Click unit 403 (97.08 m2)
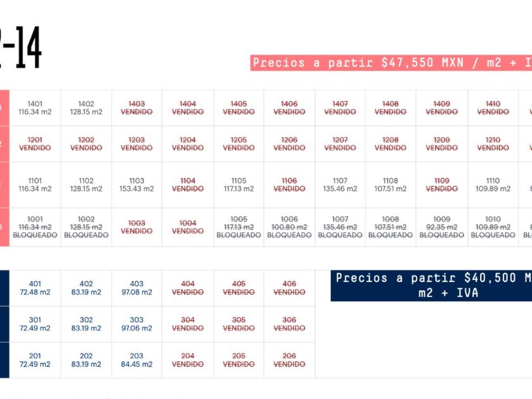Viewport: 532px width, 399px height. pos(137,288)
